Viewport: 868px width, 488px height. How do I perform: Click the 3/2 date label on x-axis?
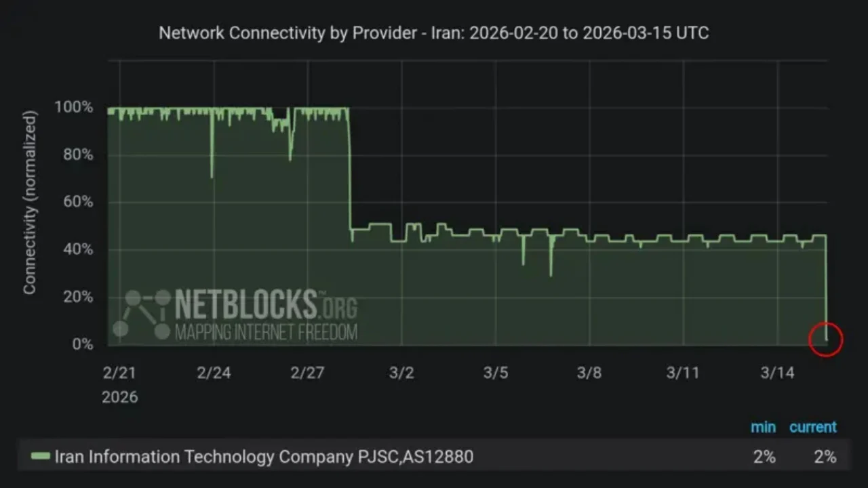tap(401, 373)
